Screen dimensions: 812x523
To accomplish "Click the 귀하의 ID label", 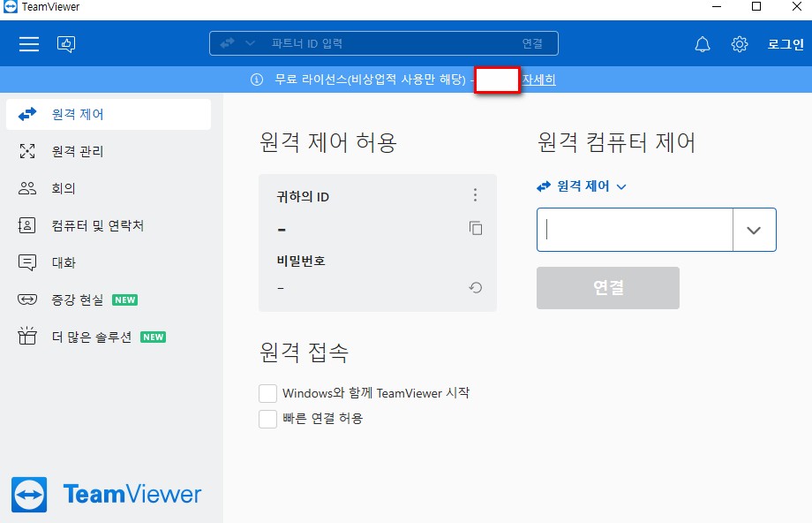I will tap(303, 197).
